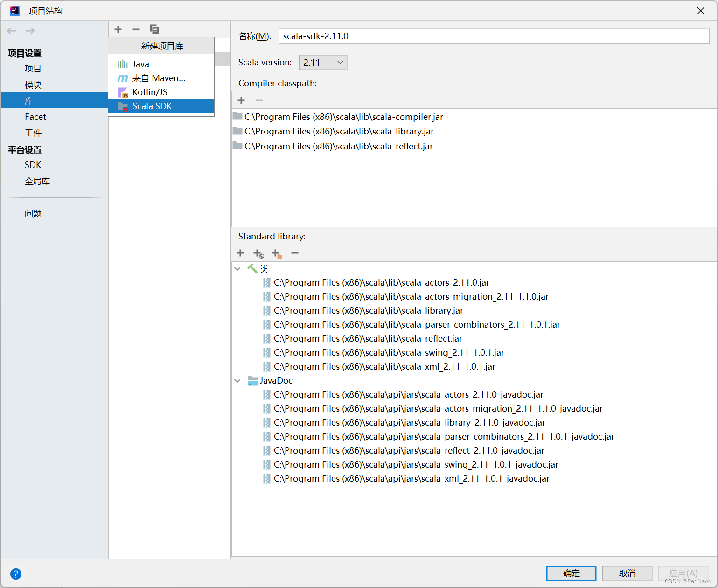718x588 pixels.
Task: Select the Kotlin/JS library type
Action: point(149,92)
